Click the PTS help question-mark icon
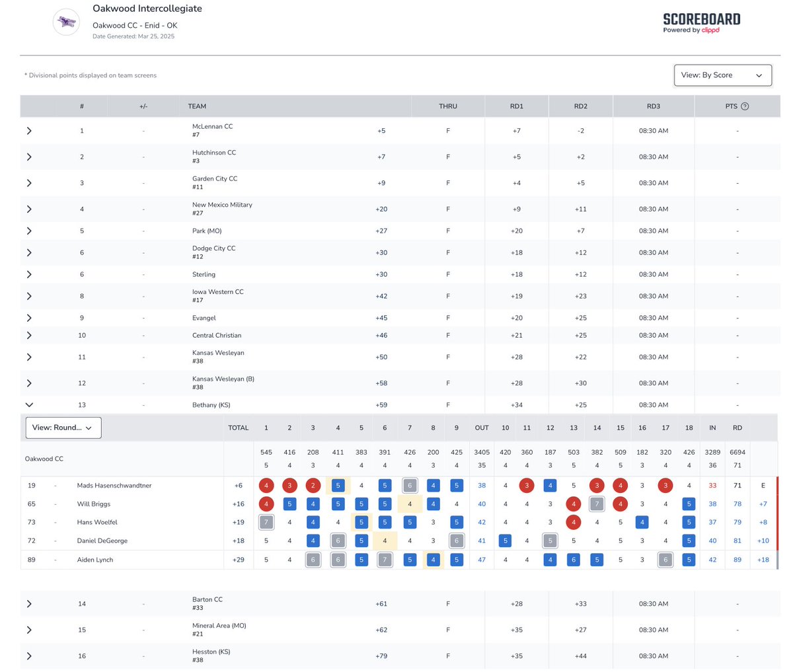The height and width of the screenshot is (672, 793). [745, 106]
